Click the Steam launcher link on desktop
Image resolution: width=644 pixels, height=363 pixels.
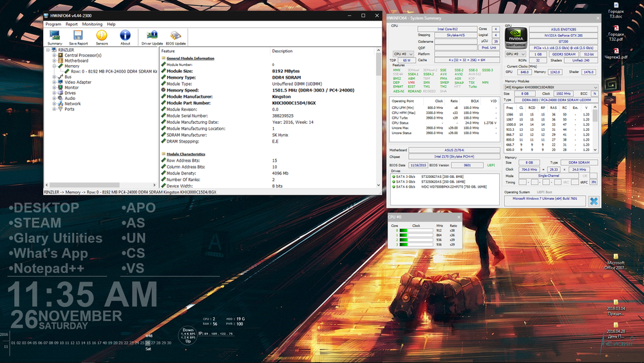[35, 223]
